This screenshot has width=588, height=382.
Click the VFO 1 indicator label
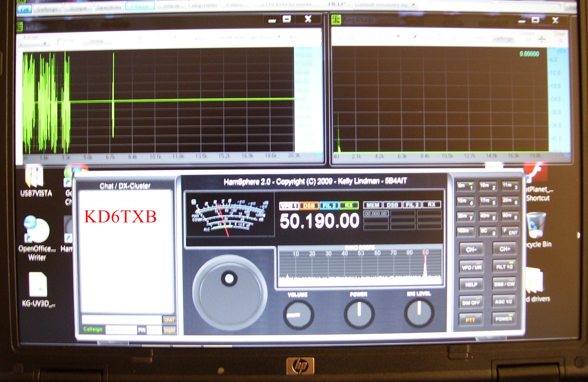(x=289, y=206)
